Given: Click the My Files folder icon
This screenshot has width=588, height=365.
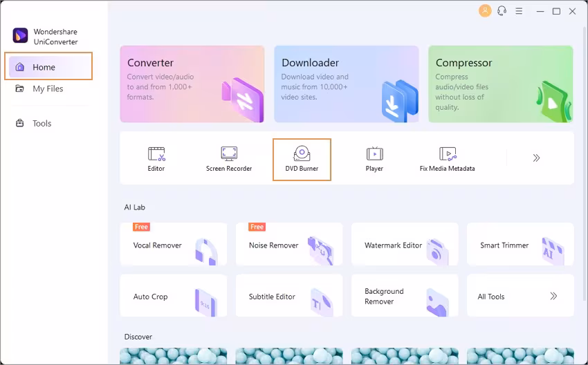Looking at the screenshot, I should click(x=19, y=88).
